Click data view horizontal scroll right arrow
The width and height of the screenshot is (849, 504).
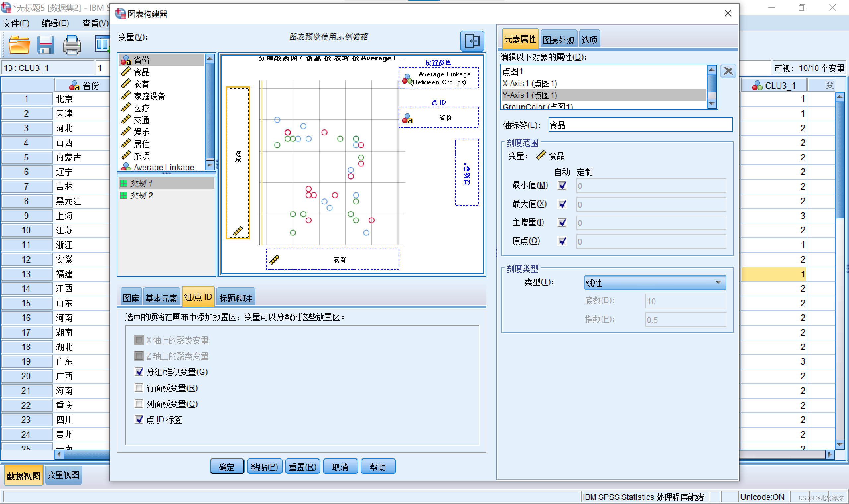coord(830,454)
